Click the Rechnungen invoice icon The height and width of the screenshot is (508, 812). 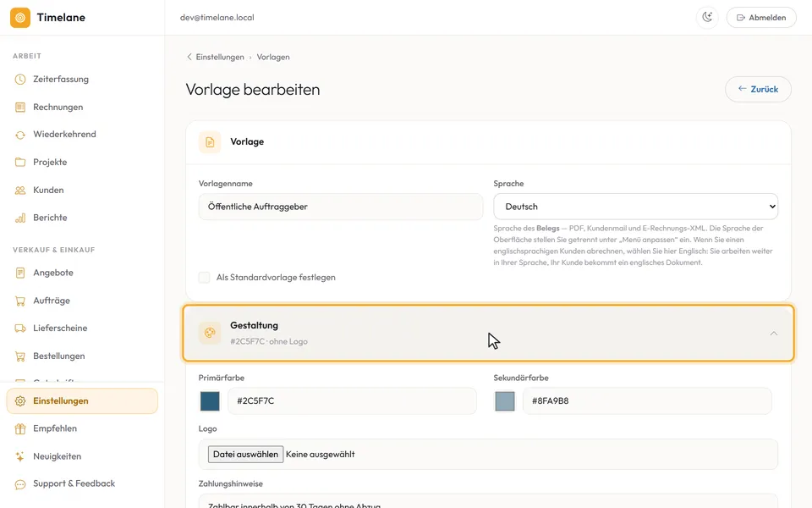tap(20, 108)
